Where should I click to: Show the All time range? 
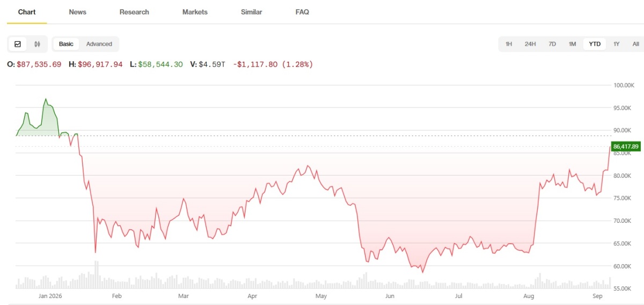pyautogui.click(x=635, y=44)
